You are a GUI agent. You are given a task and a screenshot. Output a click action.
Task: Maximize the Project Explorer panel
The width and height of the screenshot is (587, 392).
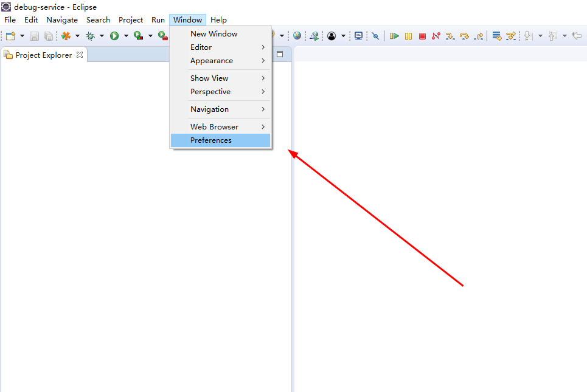coord(280,54)
